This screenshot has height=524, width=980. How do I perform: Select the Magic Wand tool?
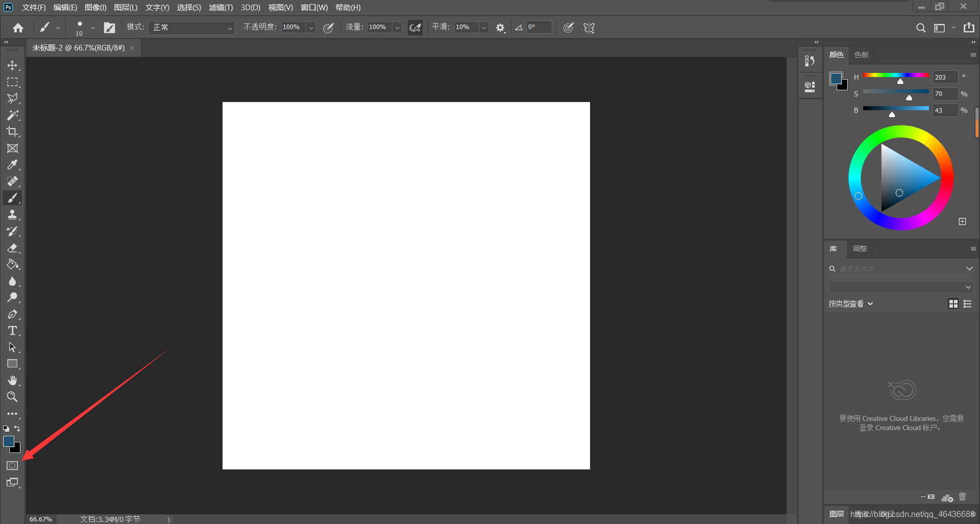click(12, 115)
